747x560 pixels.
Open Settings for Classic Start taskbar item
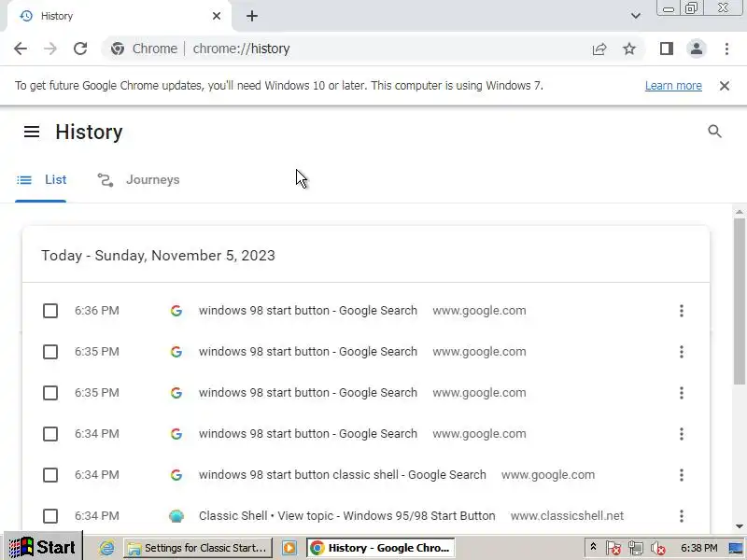198,548
